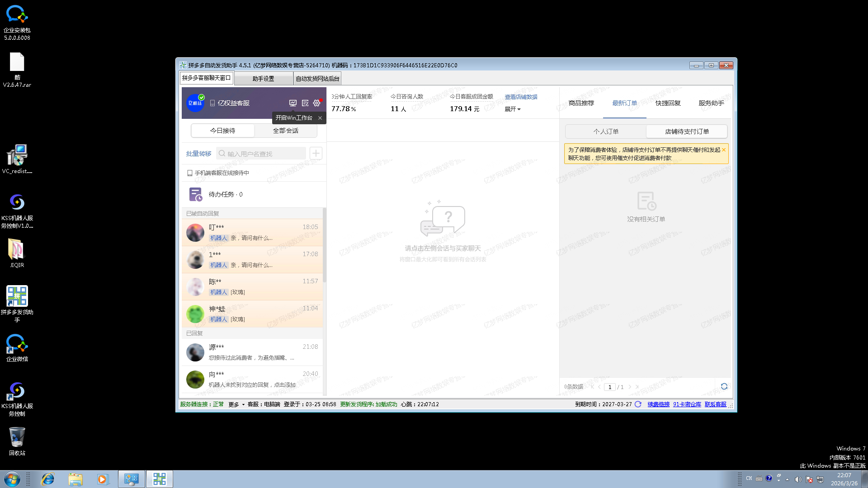Switch to 快捷回复 tab
This screenshot has width=868, height=488.
(668, 103)
